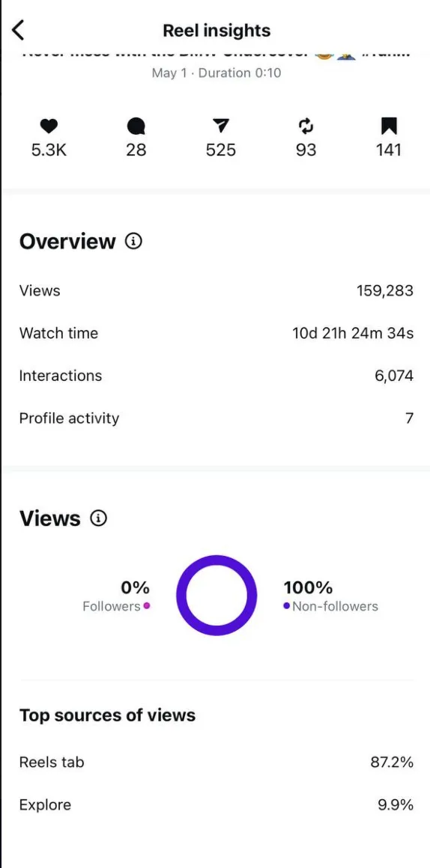Image resolution: width=430 pixels, height=868 pixels.
Task: Tap the purple views donut chart
Action: click(216, 595)
